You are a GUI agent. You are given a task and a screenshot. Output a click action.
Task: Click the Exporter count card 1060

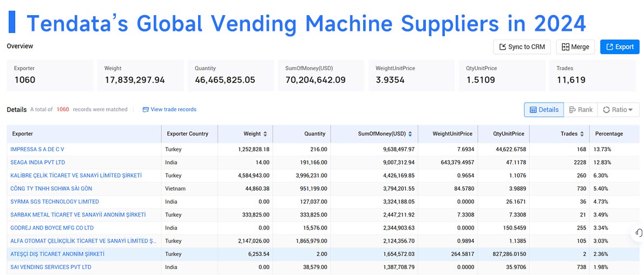pyautogui.click(x=50, y=76)
